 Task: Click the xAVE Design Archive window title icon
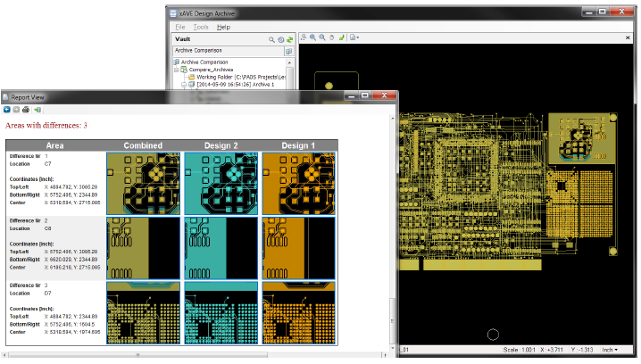click(173, 13)
